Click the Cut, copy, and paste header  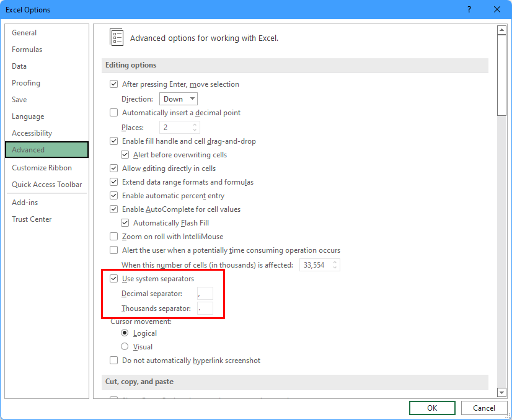tap(295, 382)
